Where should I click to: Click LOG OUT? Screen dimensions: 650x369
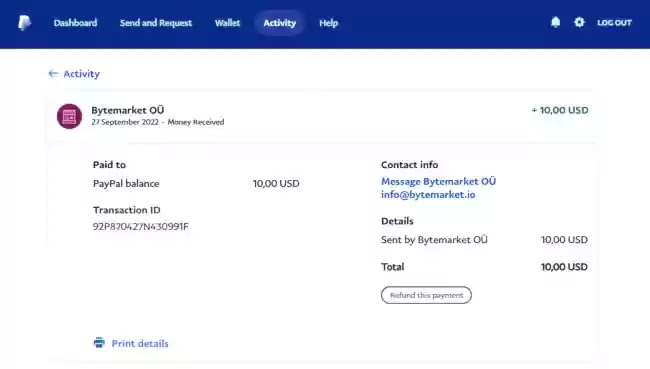614,23
